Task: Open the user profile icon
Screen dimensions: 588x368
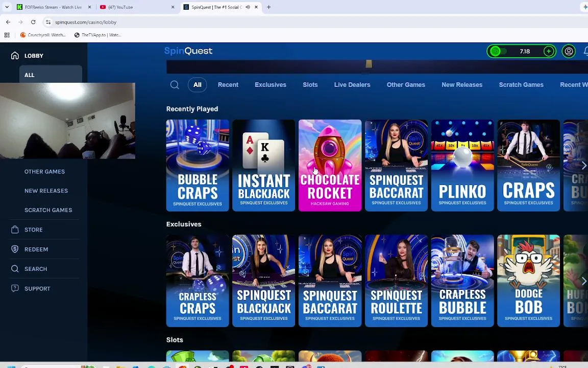Action: 569,51
